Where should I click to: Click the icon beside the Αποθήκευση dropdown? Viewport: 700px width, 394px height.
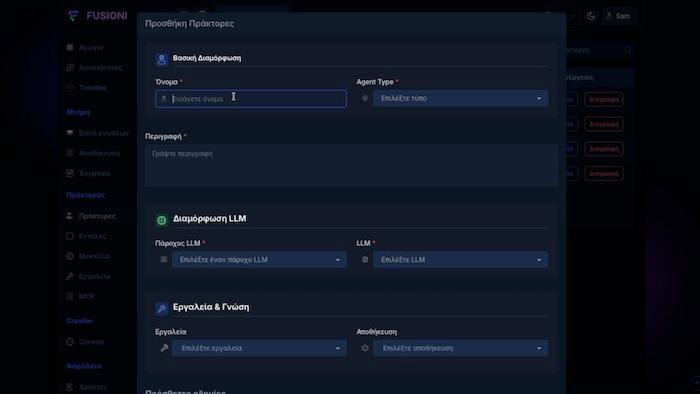pyautogui.click(x=365, y=348)
